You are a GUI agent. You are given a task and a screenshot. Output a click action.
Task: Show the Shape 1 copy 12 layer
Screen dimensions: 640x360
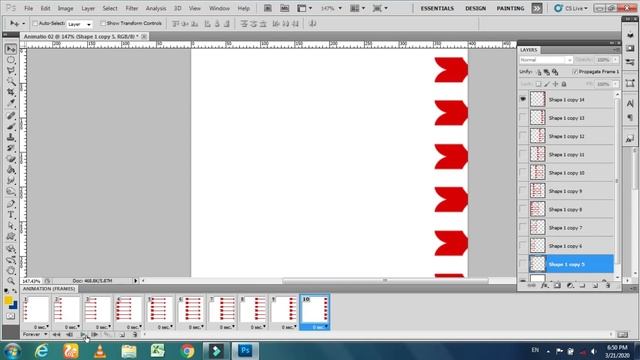[523, 136]
